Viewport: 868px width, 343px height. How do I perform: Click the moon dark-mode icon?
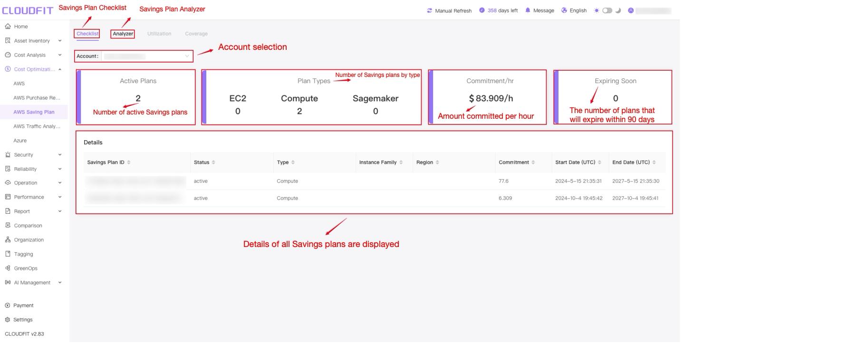618,10
